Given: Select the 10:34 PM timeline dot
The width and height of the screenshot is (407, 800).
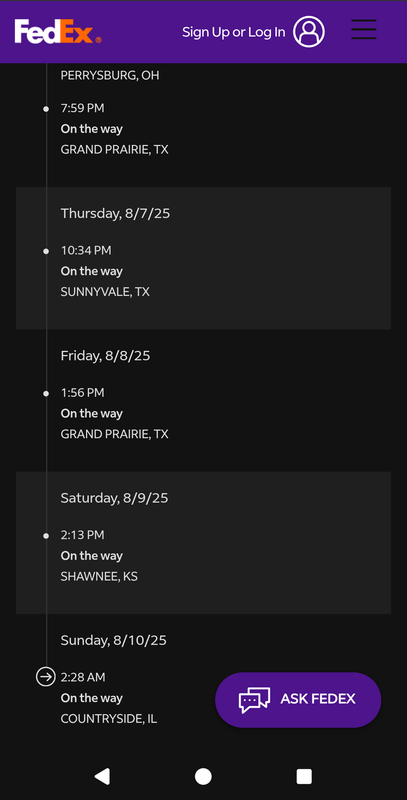Looking at the screenshot, I should [x=46, y=251].
